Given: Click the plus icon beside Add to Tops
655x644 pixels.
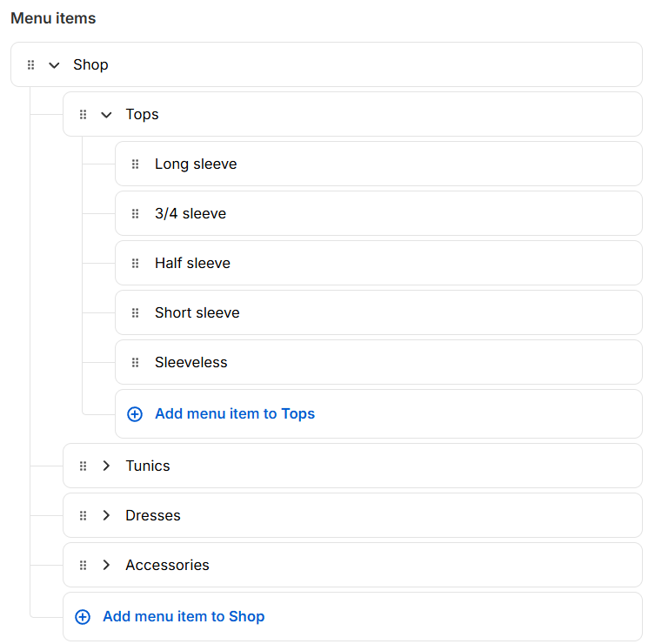Looking at the screenshot, I should pyautogui.click(x=135, y=414).
